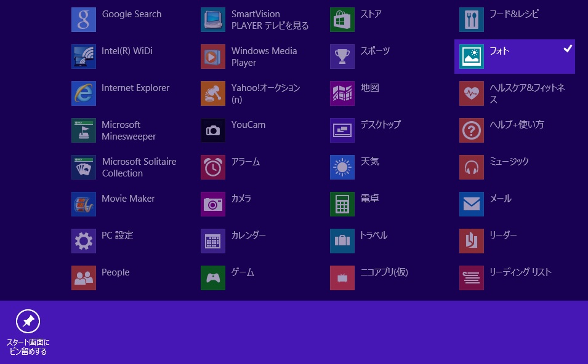
Task: Click the フード&レシピ label
Action: (514, 14)
